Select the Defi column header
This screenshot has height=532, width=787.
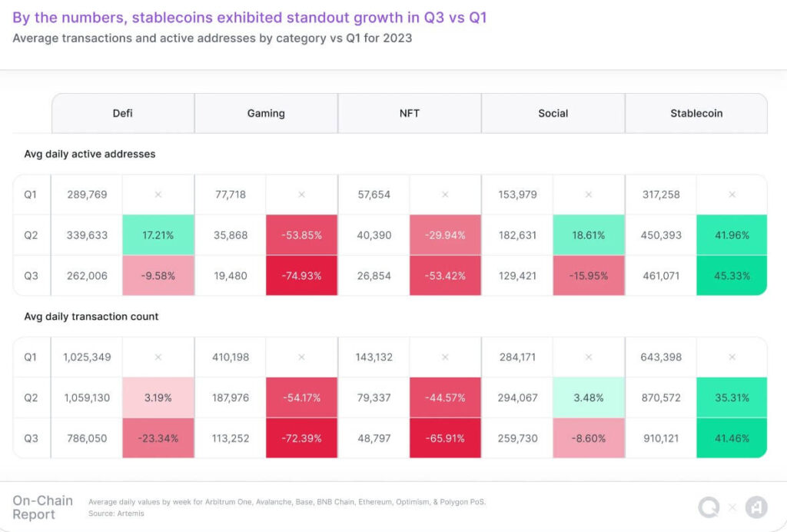[x=123, y=113]
